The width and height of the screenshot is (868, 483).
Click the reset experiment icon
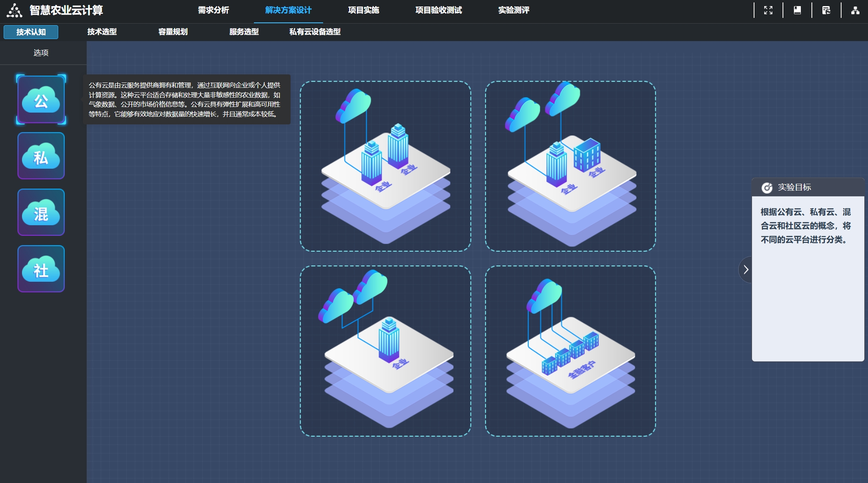tap(826, 10)
